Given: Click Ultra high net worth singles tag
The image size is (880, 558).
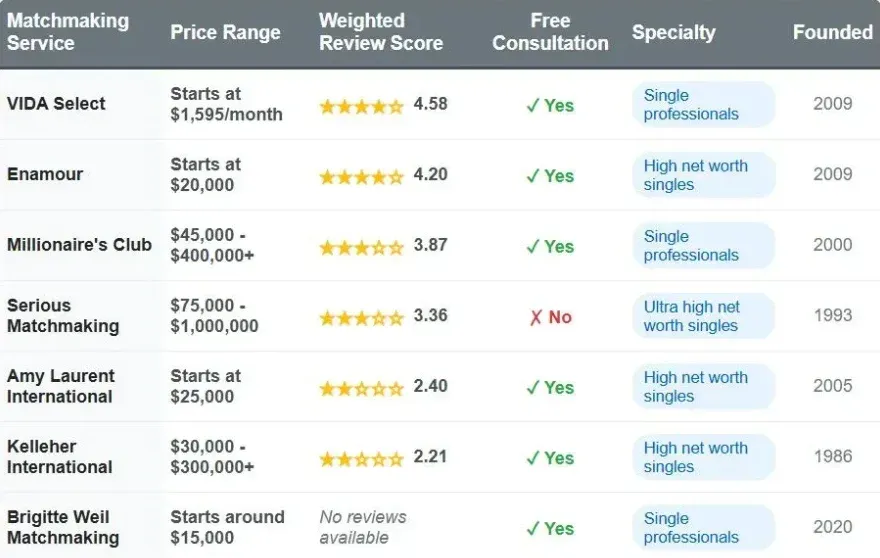Looking at the screenshot, I should click(703, 316).
